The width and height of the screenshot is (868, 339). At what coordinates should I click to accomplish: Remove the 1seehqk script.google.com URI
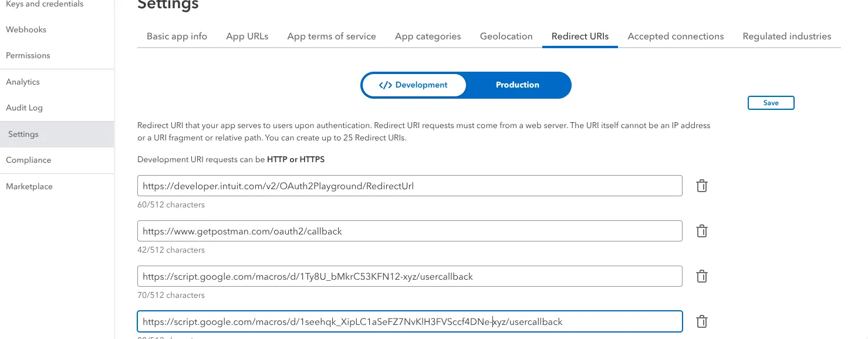coord(701,321)
